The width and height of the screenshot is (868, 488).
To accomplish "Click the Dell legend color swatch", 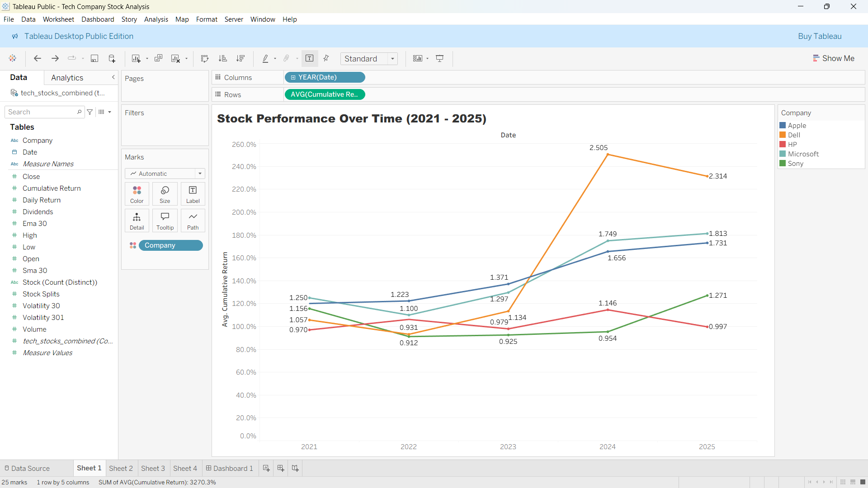I will [x=783, y=135].
